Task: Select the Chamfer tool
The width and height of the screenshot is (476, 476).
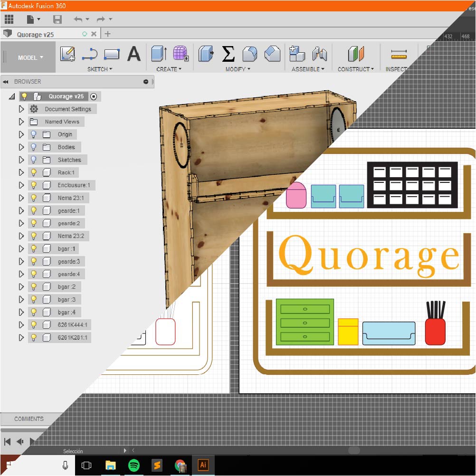Action: click(x=272, y=54)
